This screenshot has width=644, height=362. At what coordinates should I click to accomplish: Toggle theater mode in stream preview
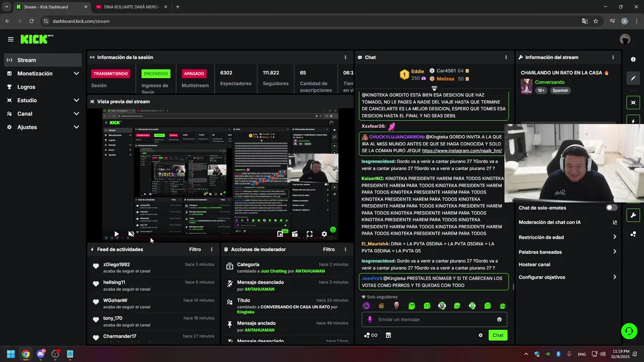295,234
